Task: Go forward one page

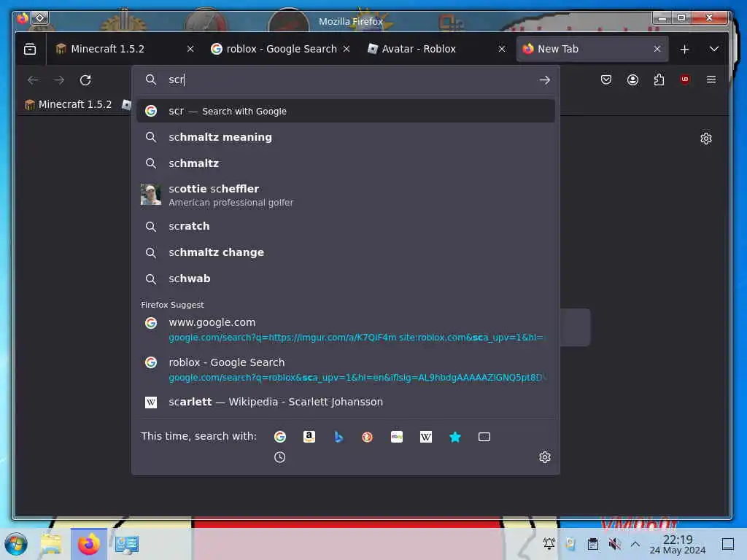Action: pyautogui.click(x=59, y=80)
